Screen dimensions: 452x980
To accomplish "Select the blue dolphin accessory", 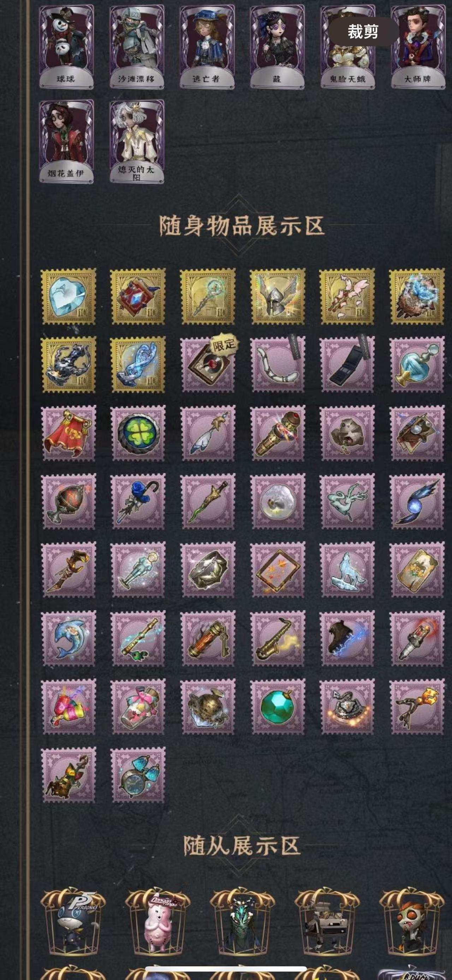I will [x=69, y=638].
